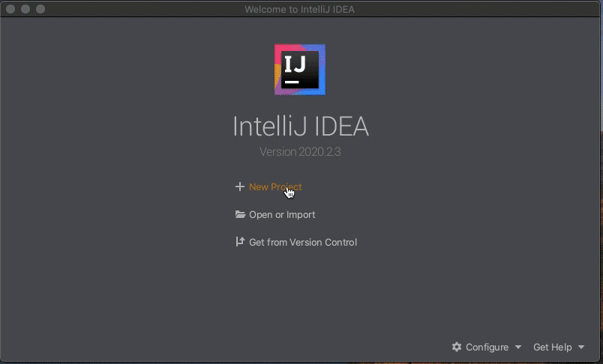Click the open folder icon
Viewport: 603px width, 364px height.
point(240,214)
